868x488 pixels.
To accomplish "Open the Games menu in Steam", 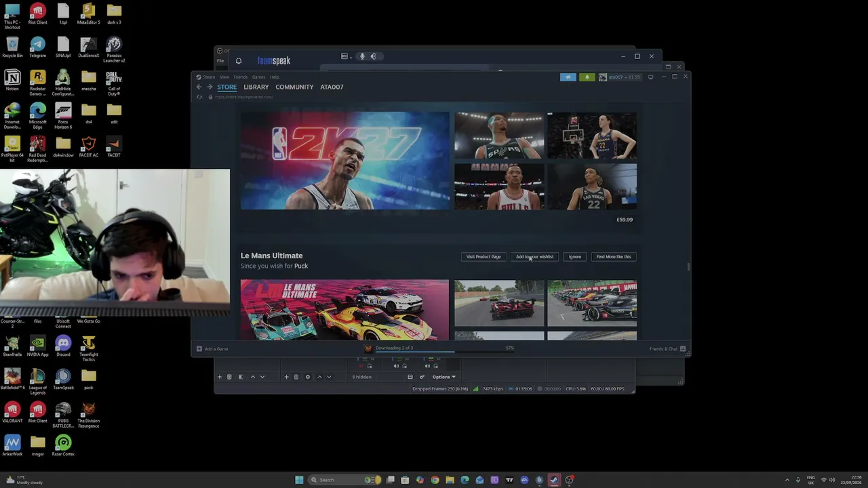I will coord(259,77).
